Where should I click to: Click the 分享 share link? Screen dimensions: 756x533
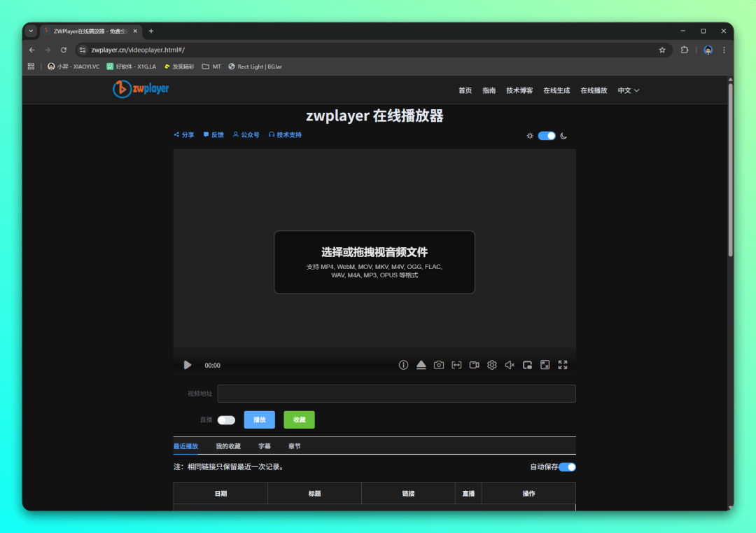pos(183,135)
